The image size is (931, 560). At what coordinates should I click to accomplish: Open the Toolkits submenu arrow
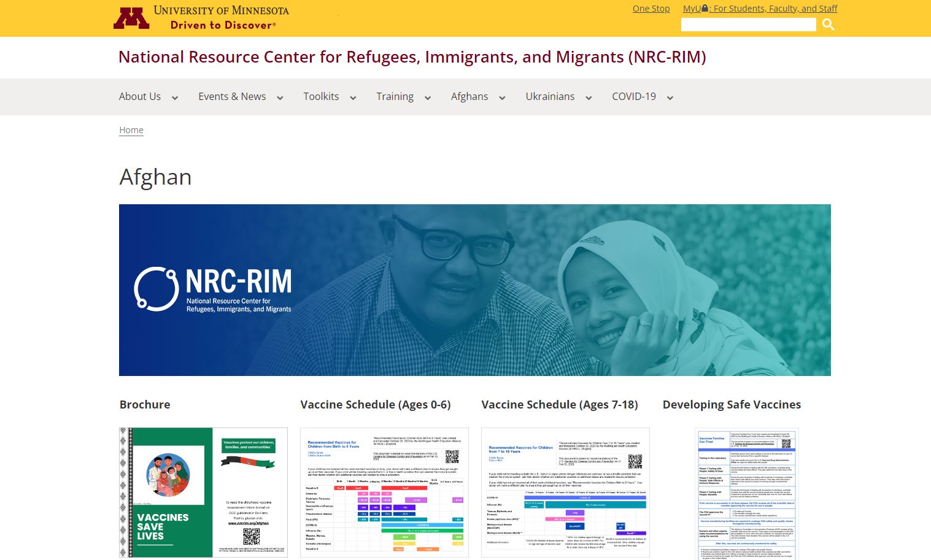point(353,98)
